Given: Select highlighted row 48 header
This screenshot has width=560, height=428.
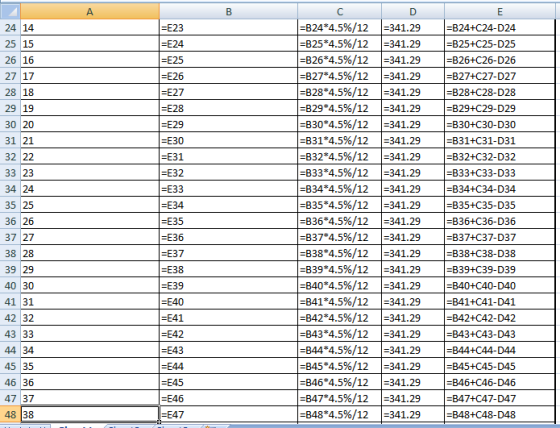Looking at the screenshot, I should pos(10,414).
